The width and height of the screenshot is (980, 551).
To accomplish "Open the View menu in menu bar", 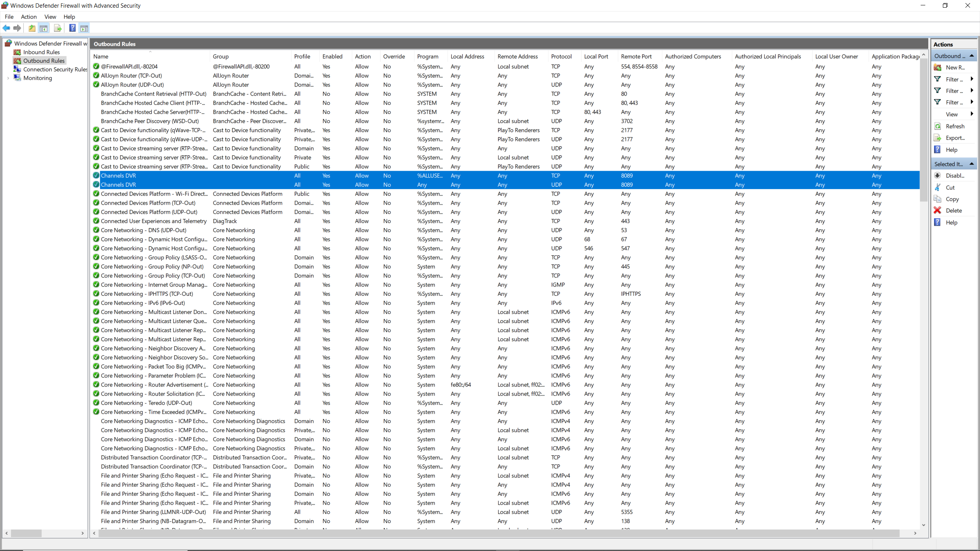I will [x=50, y=17].
